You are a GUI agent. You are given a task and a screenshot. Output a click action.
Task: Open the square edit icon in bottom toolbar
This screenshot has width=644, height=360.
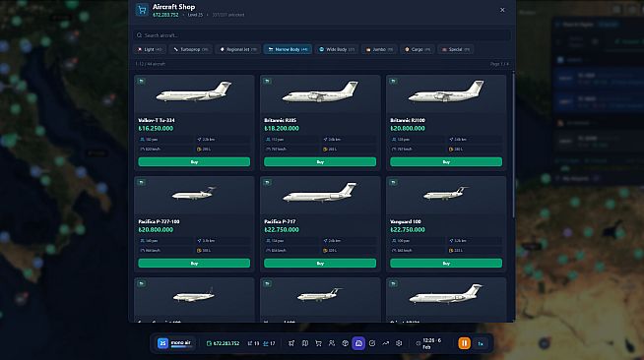(x=372, y=343)
